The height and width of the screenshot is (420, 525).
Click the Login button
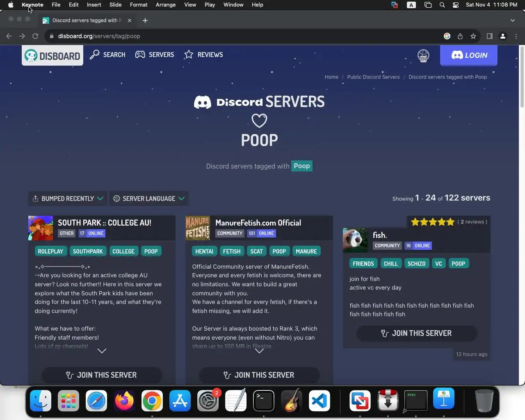click(x=469, y=55)
